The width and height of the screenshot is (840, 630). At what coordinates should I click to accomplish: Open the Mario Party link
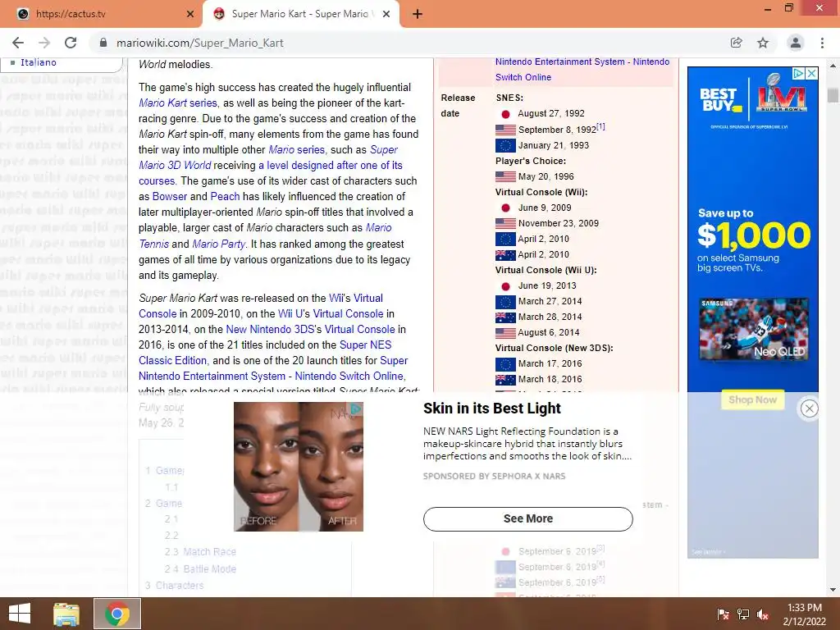point(218,244)
